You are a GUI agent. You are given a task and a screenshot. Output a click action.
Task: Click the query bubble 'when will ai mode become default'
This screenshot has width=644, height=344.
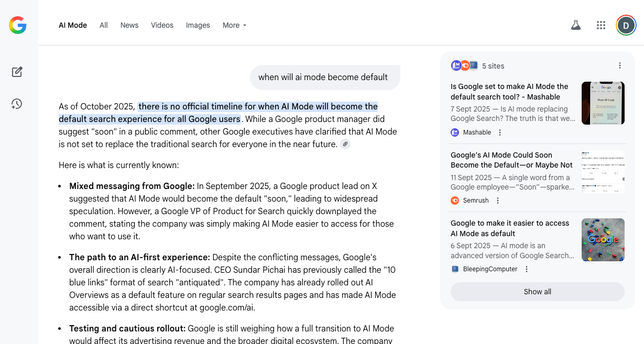[325, 77]
